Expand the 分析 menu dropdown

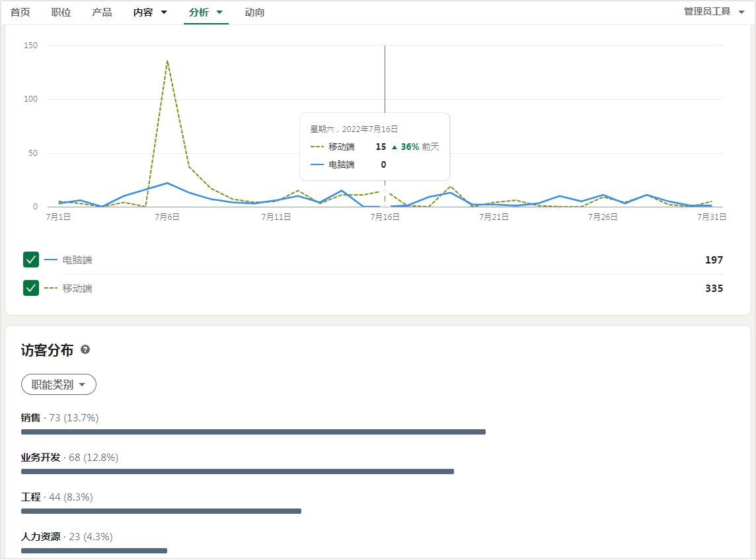tap(219, 12)
